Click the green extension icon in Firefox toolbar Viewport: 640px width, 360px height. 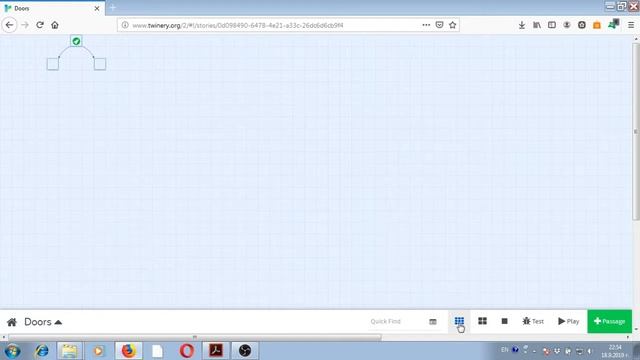coord(613,24)
